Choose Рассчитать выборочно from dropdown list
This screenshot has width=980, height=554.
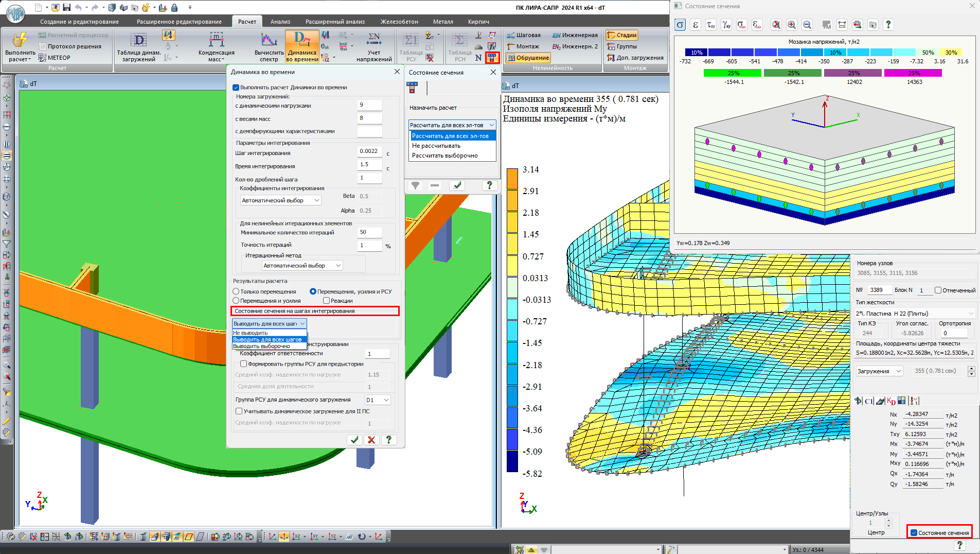(x=444, y=155)
